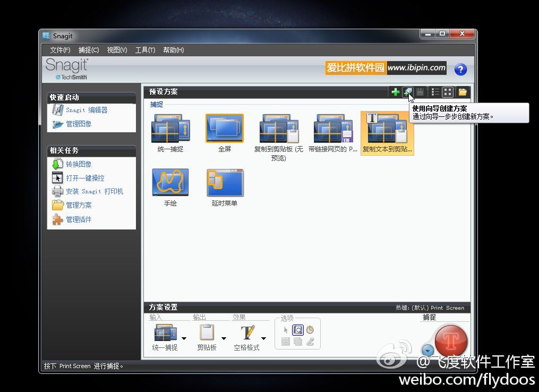
Task: Open the 捕捉(C) menu
Action: pyautogui.click(x=89, y=50)
